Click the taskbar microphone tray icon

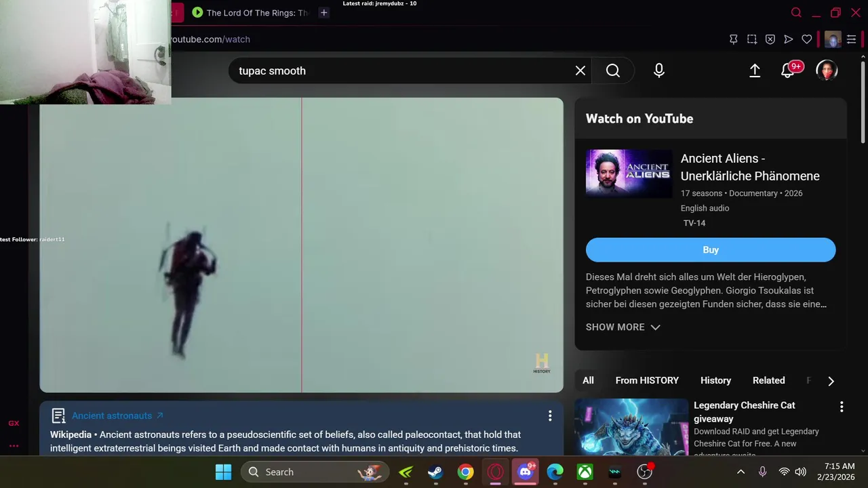point(763,472)
